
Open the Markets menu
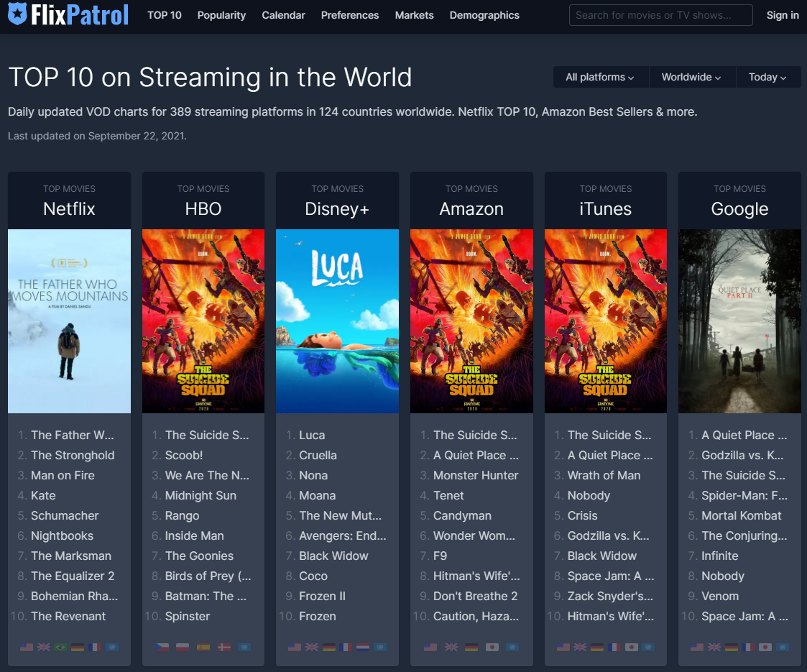415,15
